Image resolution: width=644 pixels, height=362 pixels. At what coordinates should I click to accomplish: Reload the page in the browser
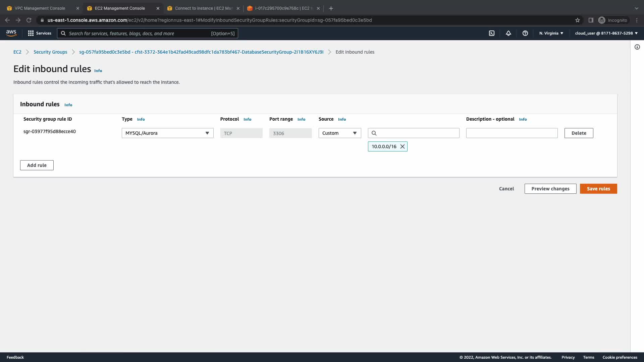coord(29,20)
